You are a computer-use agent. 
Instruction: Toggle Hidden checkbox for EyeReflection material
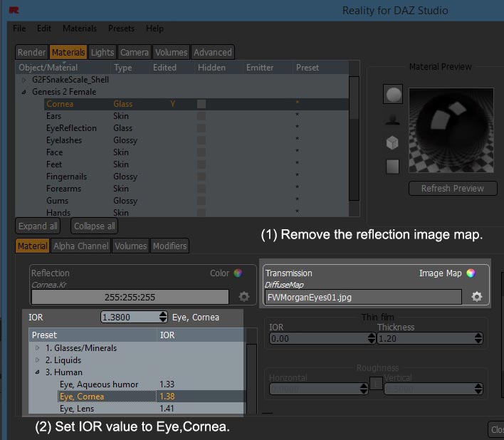(x=201, y=128)
